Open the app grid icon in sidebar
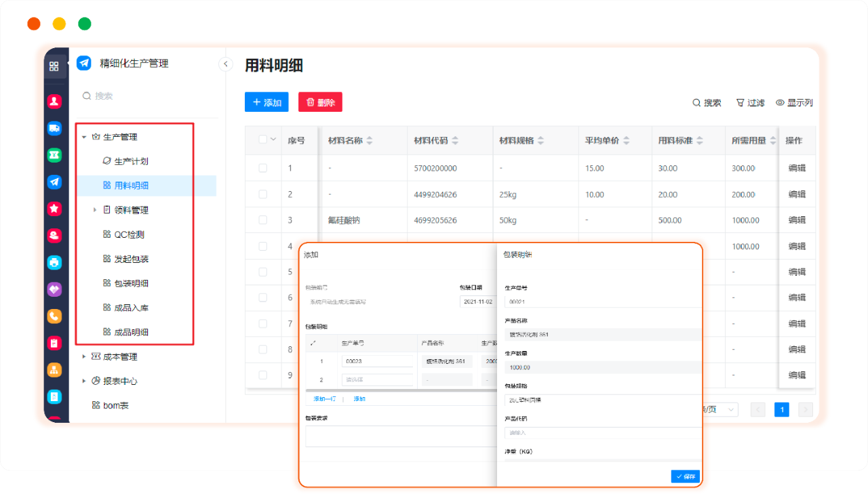 click(x=54, y=66)
